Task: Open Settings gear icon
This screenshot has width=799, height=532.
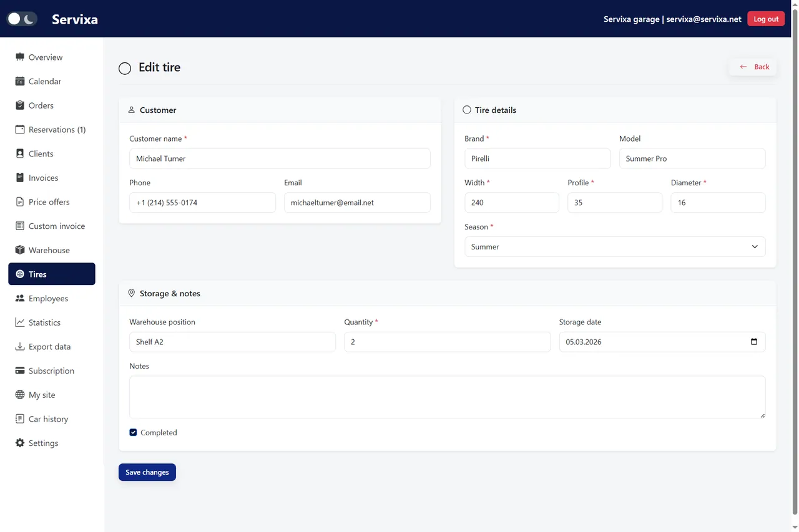Action: pyautogui.click(x=20, y=443)
